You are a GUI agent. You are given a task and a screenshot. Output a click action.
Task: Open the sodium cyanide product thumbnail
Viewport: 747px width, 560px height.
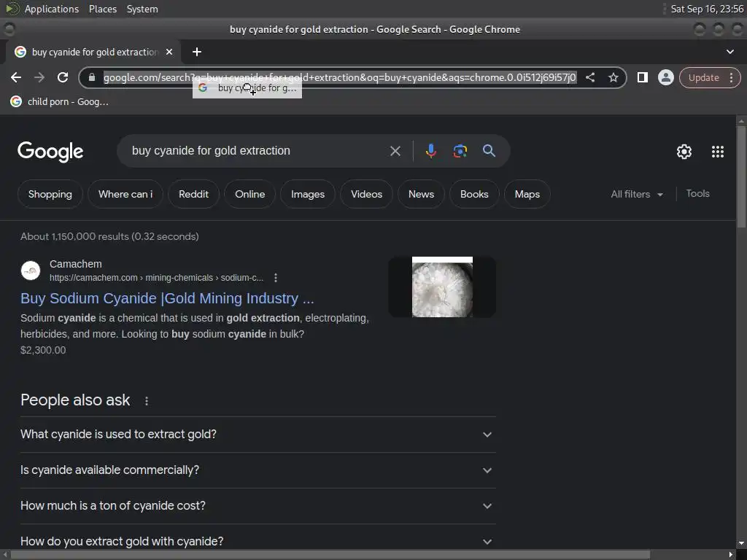point(442,287)
